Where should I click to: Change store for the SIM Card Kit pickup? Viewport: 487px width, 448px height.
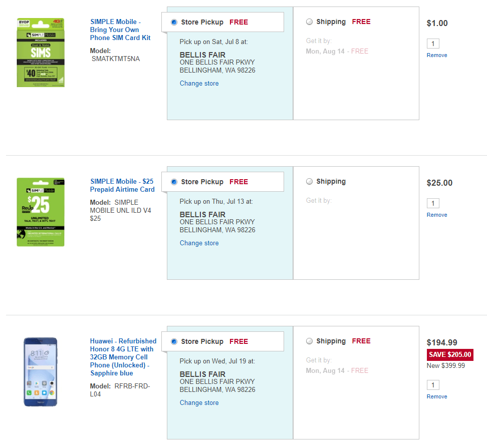pos(199,84)
